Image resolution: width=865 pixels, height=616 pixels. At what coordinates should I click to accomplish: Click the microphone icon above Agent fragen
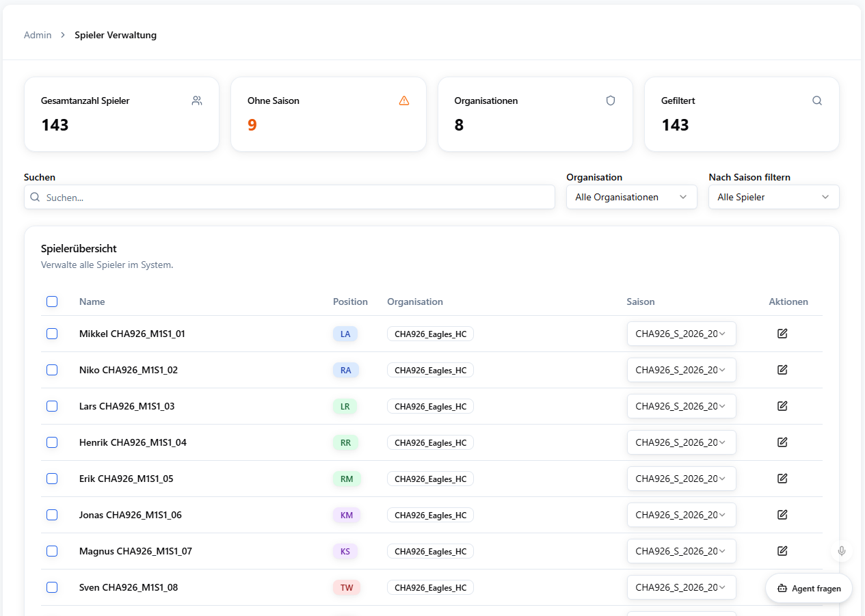point(842,551)
